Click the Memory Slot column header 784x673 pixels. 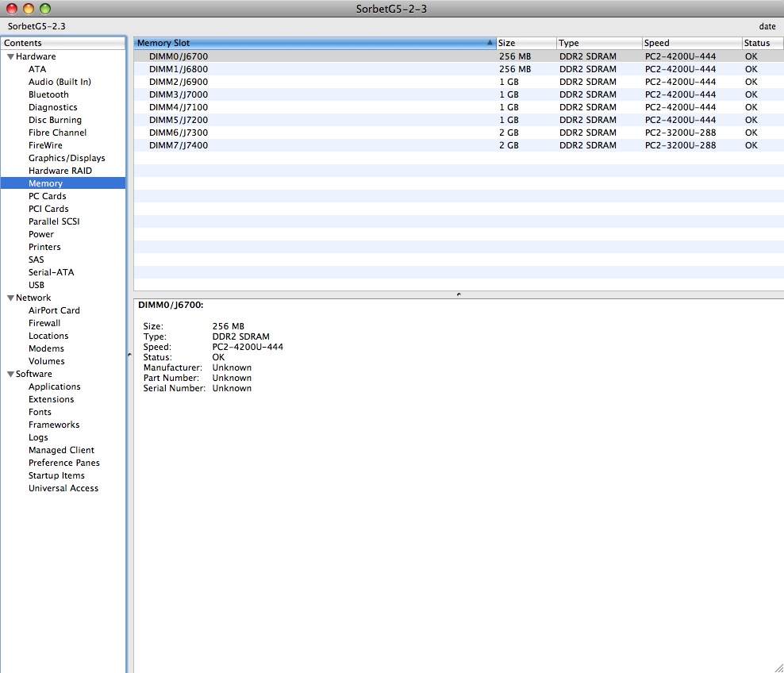tap(314, 43)
